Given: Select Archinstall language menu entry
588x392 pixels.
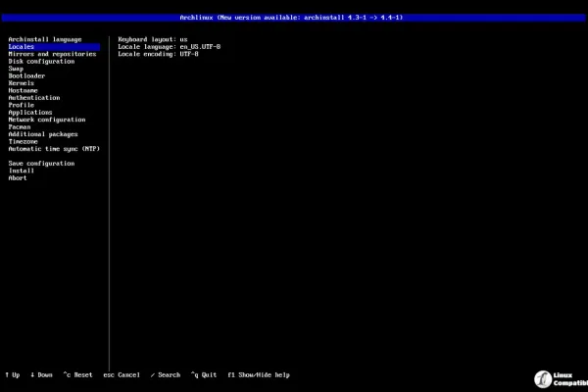Looking at the screenshot, I should (45, 39).
